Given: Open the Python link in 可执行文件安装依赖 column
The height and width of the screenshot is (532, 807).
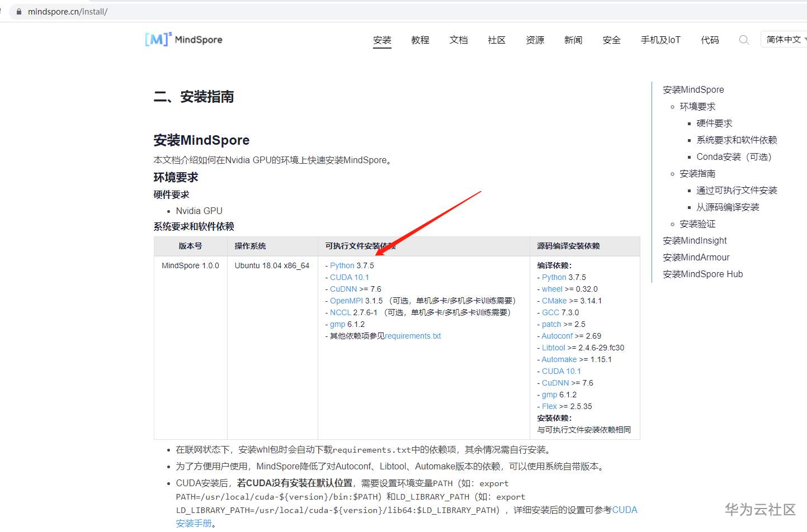Looking at the screenshot, I should point(342,265).
